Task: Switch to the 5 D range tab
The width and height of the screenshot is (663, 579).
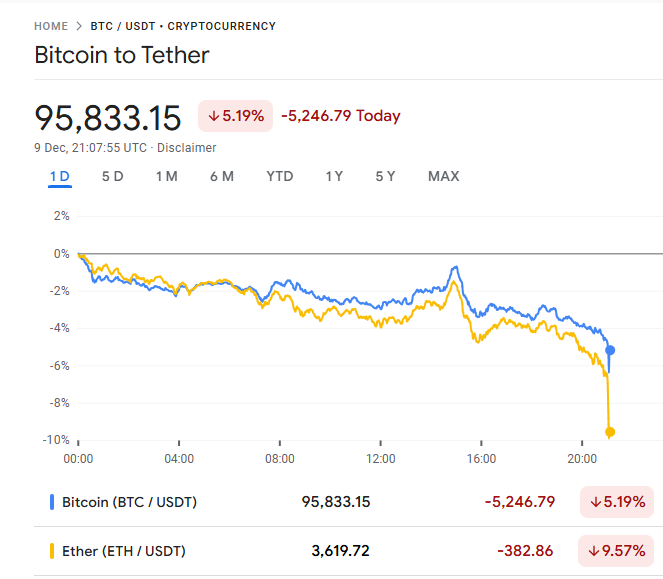Action: 113,176
